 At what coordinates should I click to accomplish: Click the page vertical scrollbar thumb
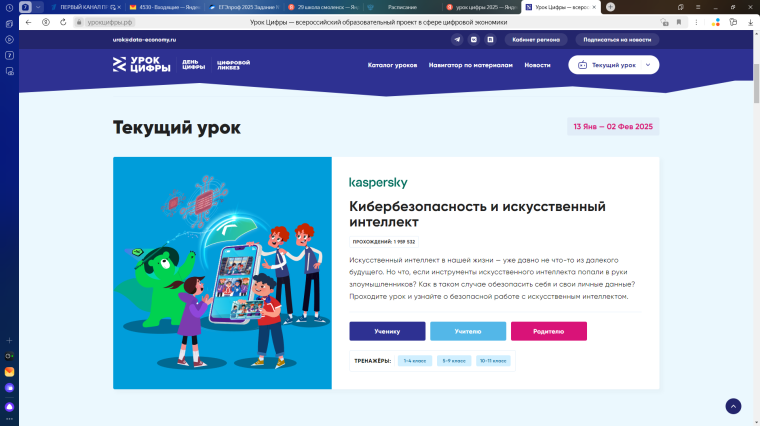(x=756, y=84)
